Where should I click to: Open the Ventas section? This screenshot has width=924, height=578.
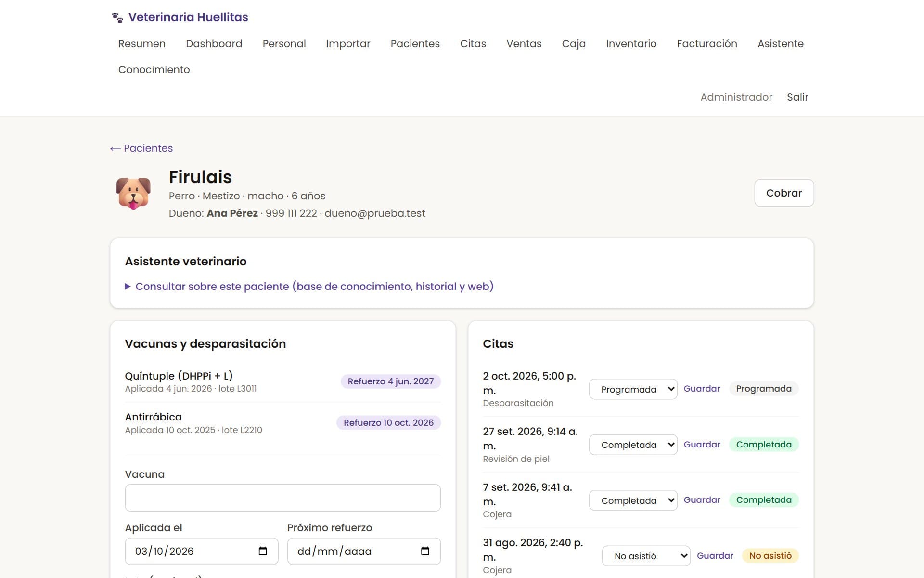click(524, 44)
